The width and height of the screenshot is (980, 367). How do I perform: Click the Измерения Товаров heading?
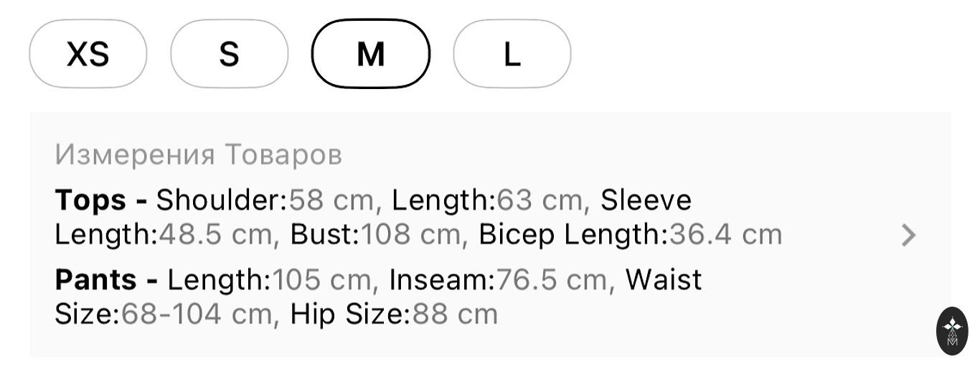pyautogui.click(x=198, y=154)
